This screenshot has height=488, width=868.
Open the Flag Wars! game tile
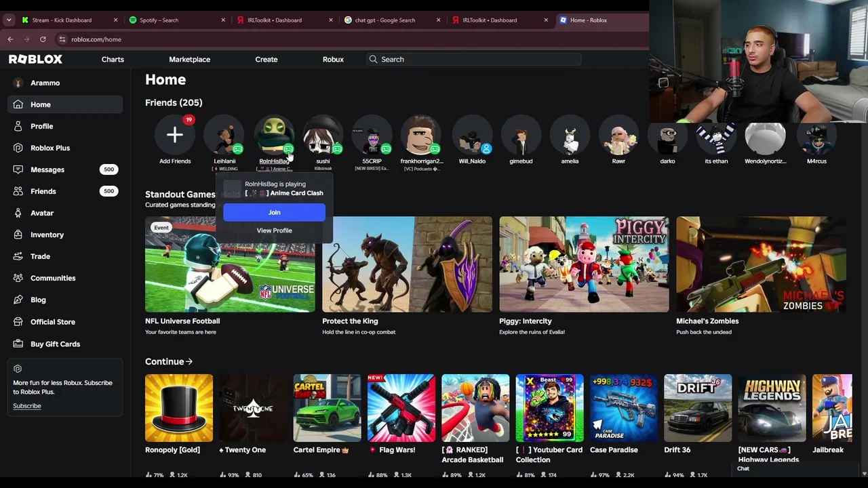pyautogui.click(x=401, y=408)
